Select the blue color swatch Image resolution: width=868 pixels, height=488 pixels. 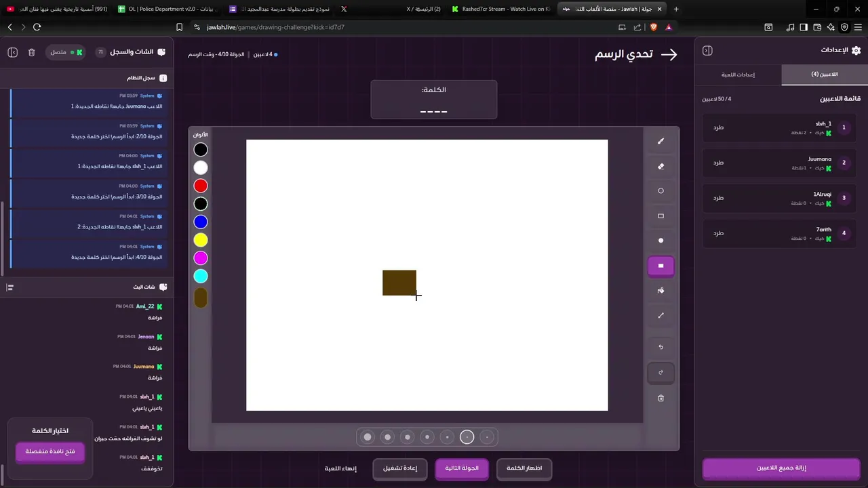click(x=201, y=222)
